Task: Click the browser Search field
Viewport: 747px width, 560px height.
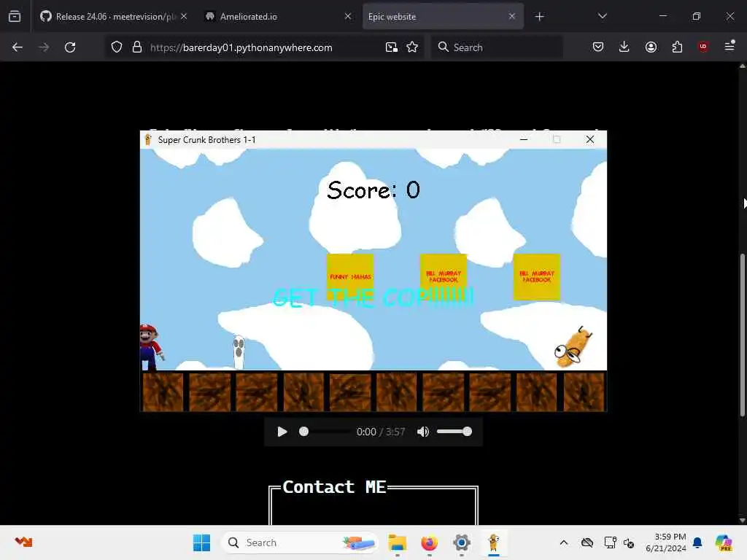Action: click(496, 47)
